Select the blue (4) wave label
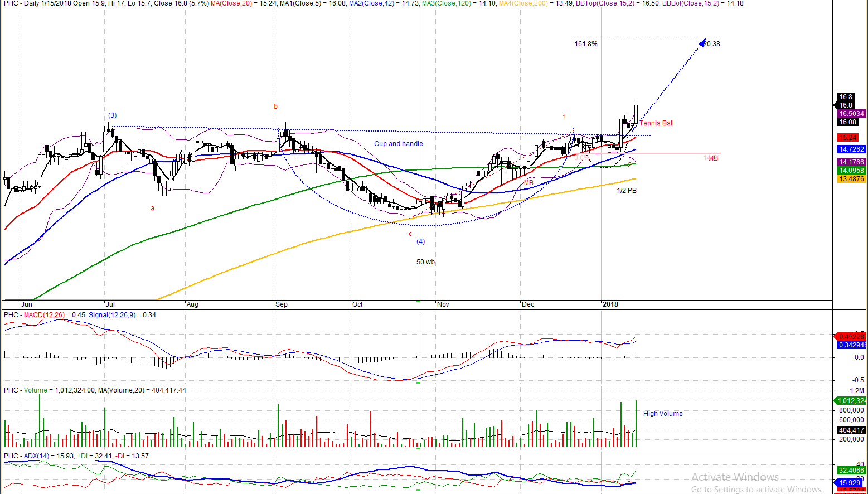This screenshot has width=868, height=494. coord(420,241)
